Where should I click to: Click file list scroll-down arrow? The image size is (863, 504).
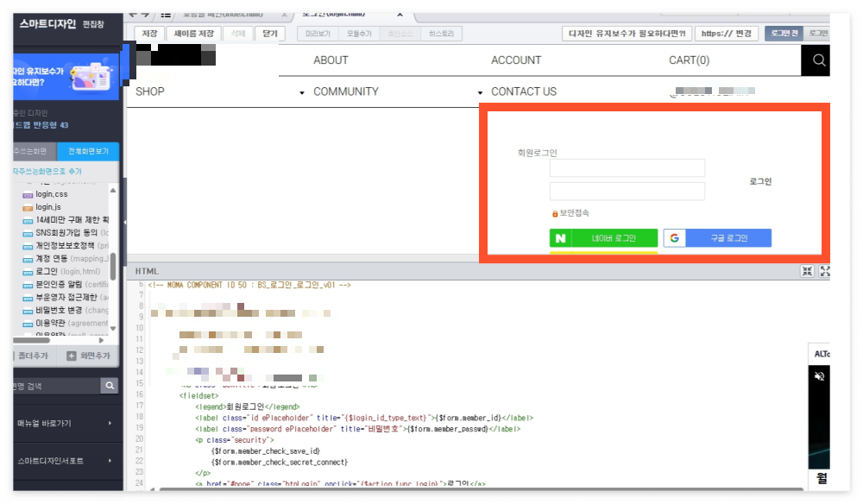[x=113, y=329]
